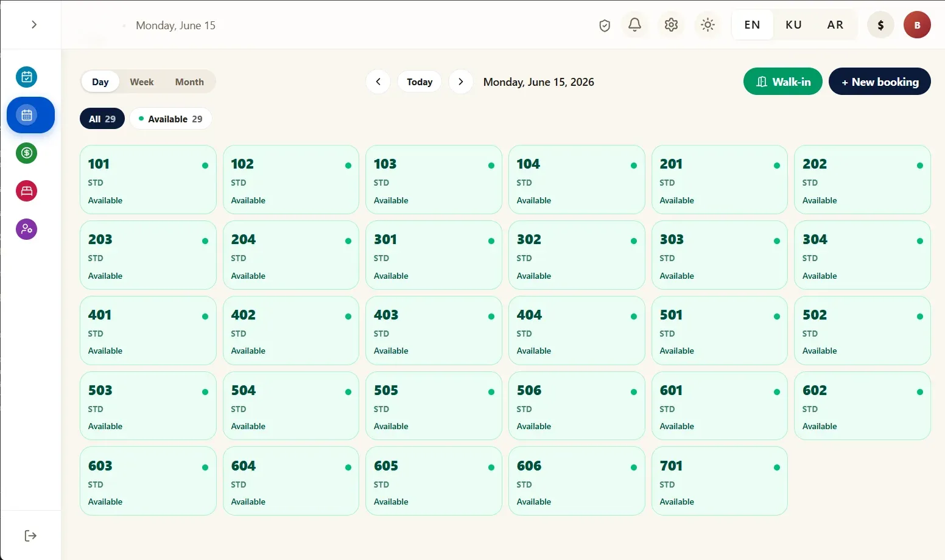Click the Monday, June 15, 2026 date text
945x560 pixels.
[x=539, y=82]
